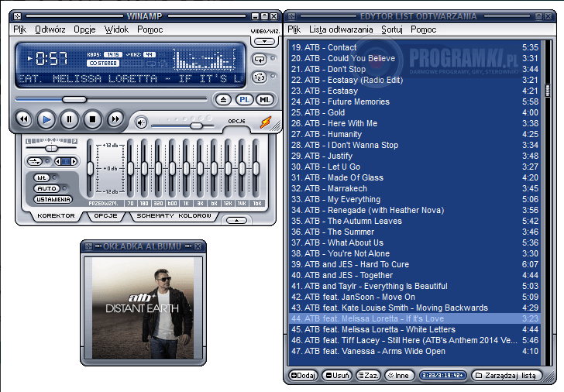Click the volume slider thumb
The image size is (564, 392).
pos(197,126)
